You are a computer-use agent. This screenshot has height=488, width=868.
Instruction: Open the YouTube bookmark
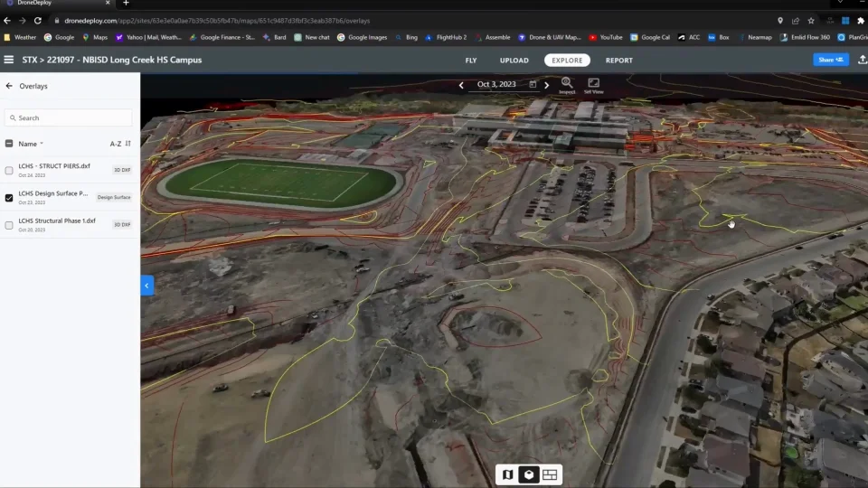(606, 37)
